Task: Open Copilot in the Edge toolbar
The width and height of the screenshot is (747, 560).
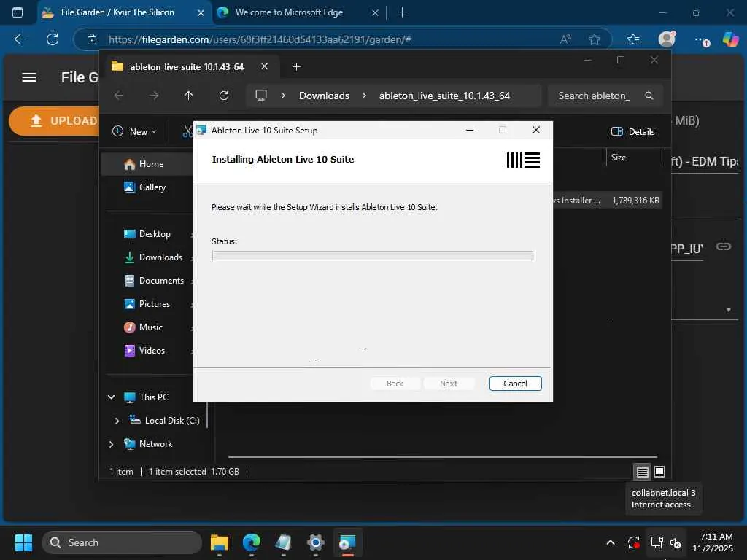Action: (x=730, y=39)
